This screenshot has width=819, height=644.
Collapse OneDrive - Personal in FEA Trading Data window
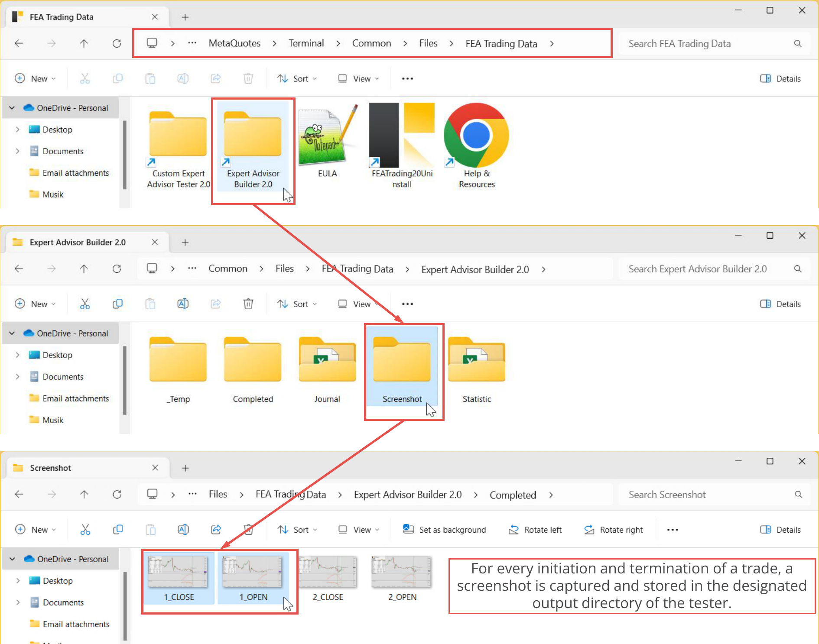point(12,108)
